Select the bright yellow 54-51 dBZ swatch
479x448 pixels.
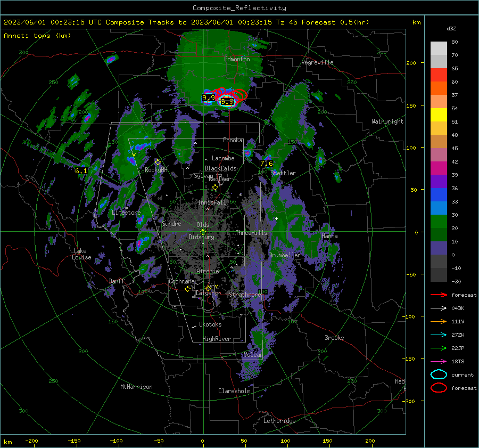[x=439, y=115]
